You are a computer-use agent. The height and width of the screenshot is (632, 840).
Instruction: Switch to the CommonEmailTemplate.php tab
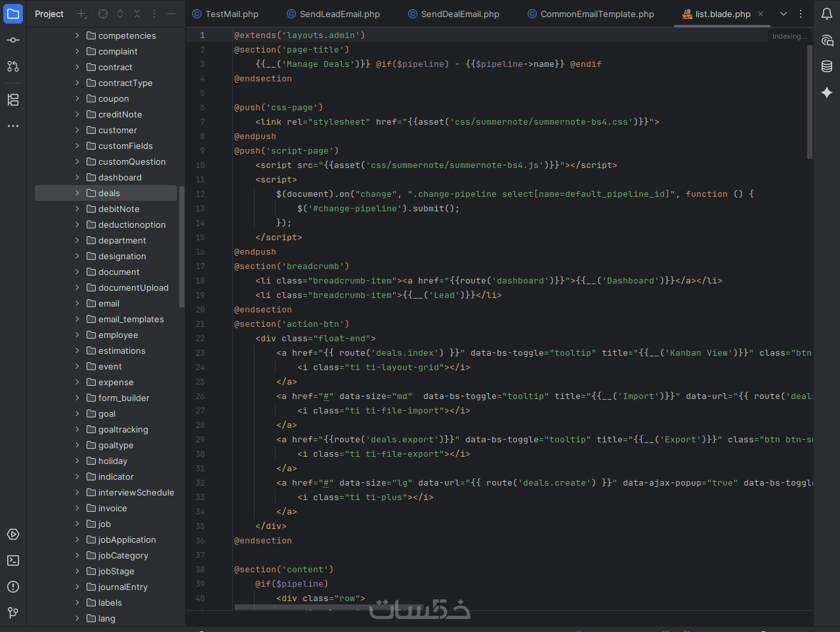tap(591, 14)
